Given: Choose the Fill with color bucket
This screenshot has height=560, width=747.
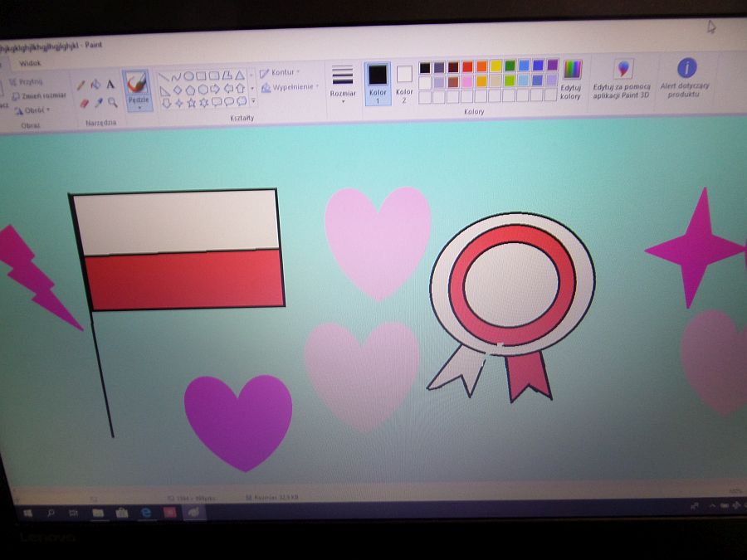Looking at the screenshot, I should click(x=95, y=85).
